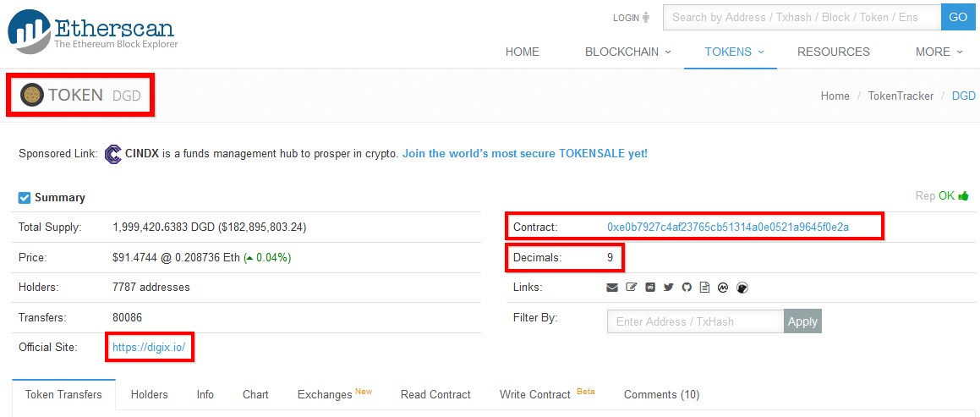Open the whitepaper document icon

click(x=705, y=288)
